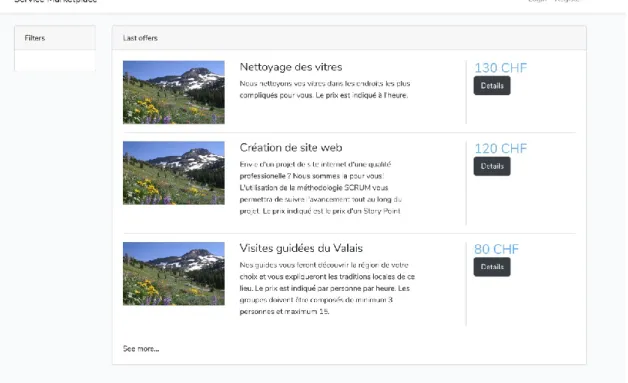Click the guided tours description paragraph
Viewport: 628px width, 383px height.
(x=327, y=288)
